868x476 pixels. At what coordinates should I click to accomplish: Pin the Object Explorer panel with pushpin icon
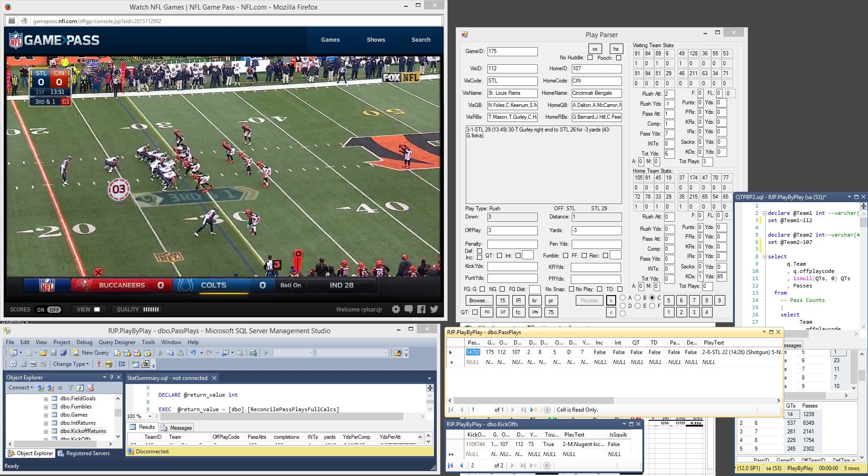coord(111,377)
